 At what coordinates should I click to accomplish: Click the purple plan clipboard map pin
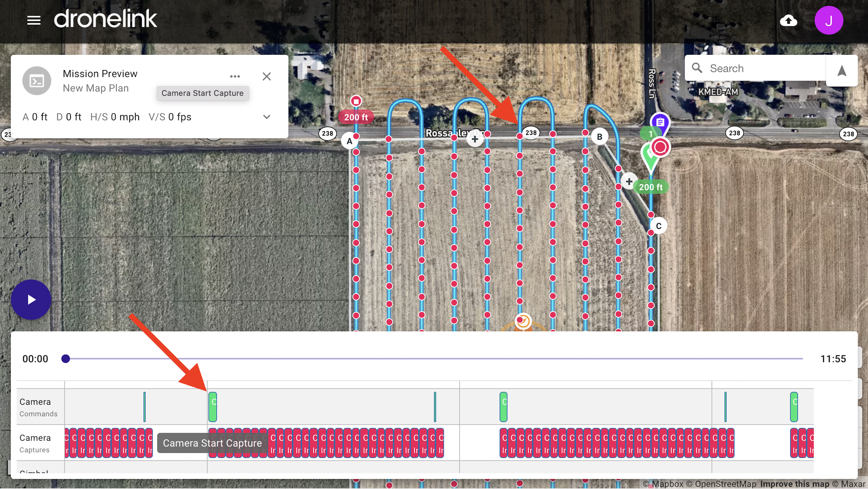pos(660,122)
